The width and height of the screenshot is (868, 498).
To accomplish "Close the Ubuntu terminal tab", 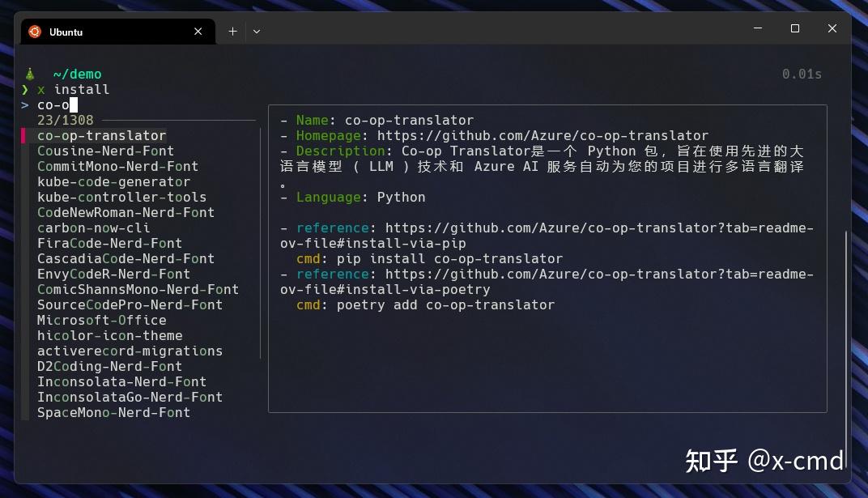I will point(198,32).
